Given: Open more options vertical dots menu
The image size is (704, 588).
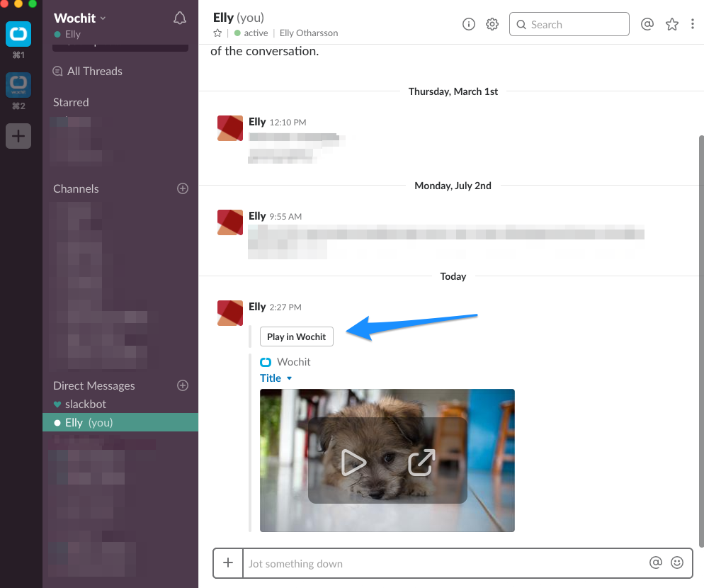Looking at the screenshot, I should (x=693, y=24).
